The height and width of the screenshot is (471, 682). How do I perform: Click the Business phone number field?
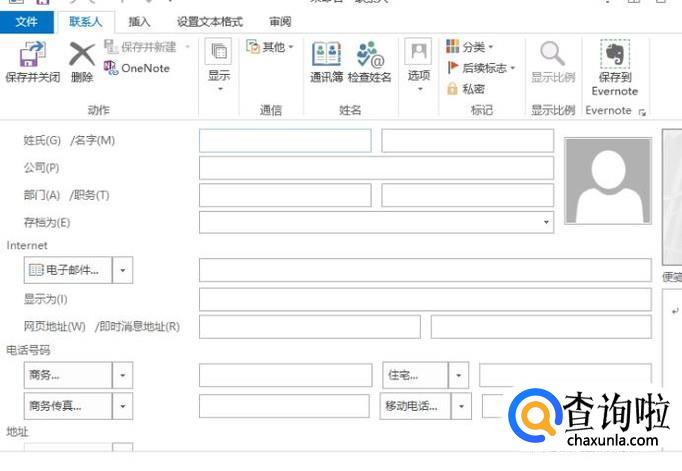click(x=286, y=375)
